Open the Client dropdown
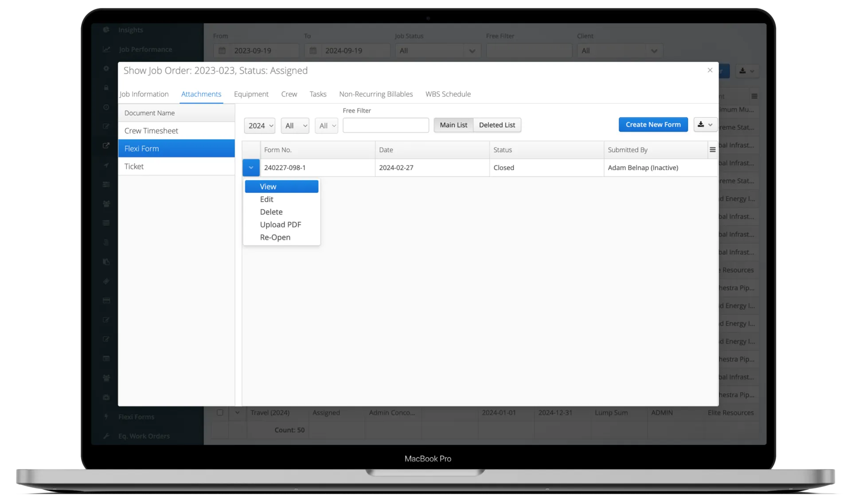Image resolution: width=851 pixels, height=504 pixels. pyautogui.click(x=620, y=51)
